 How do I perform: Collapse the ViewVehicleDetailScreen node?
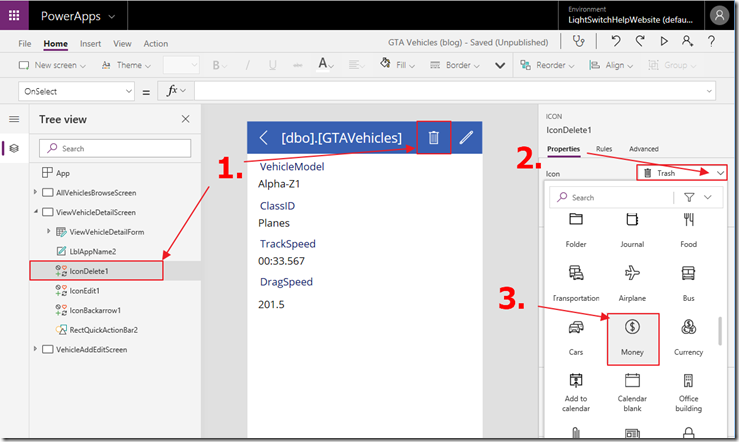coord(35,212)
